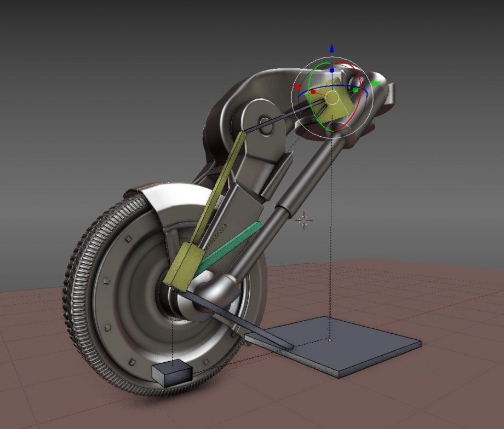Image resolution: width=504 pixels, height=429 pixels.
Task: Click the blue Z-axis arrow of the manipulator
Action: pos(331,48)
